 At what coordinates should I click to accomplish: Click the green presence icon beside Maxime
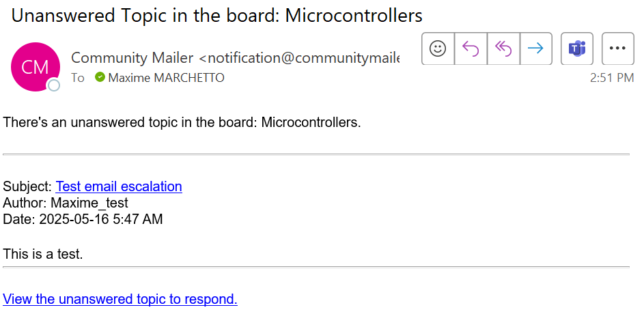(100, 77)
